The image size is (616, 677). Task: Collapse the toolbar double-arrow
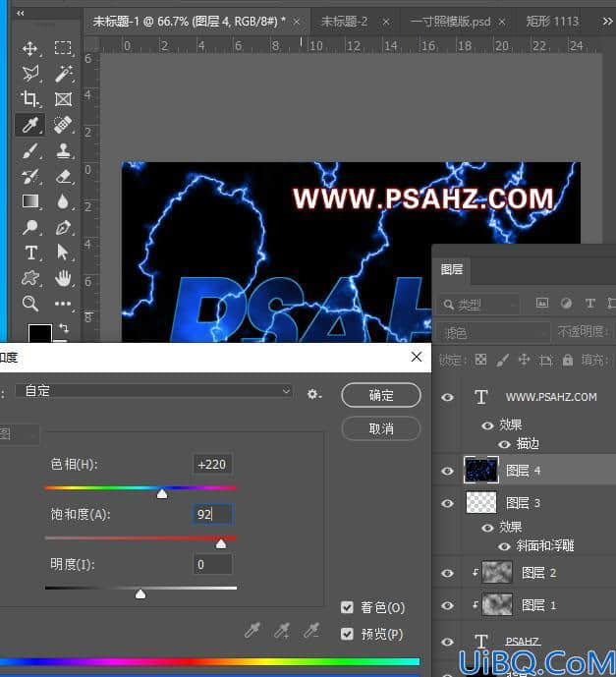tap(21, 14)
